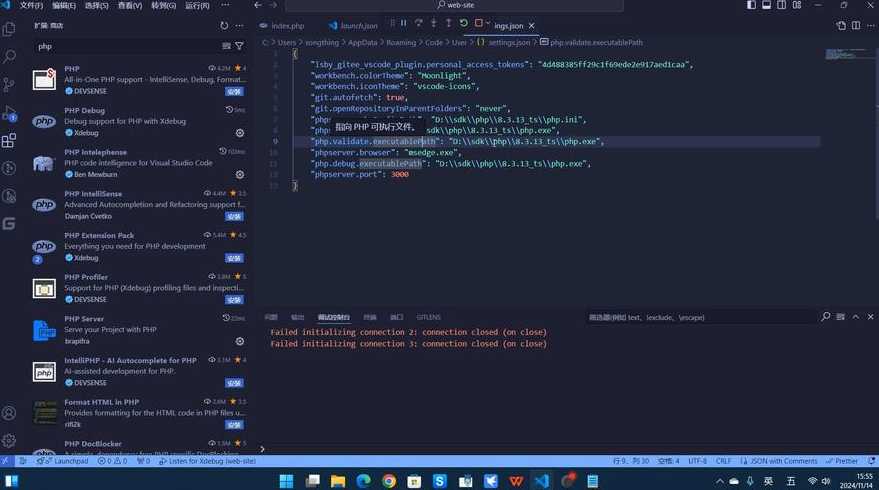Click the AppData breadcrumb folder
This screenshot has height=490, width=879.
[362, 43]
